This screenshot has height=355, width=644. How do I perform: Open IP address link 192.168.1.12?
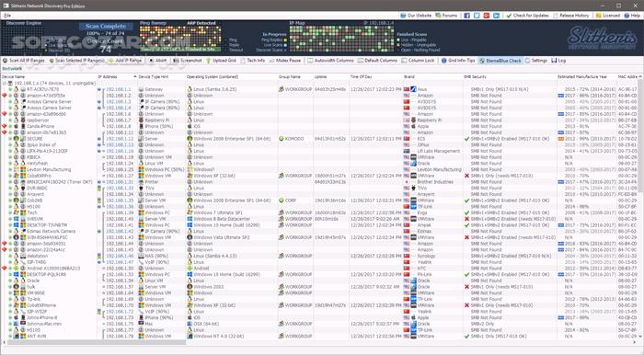tap(120, 139)
